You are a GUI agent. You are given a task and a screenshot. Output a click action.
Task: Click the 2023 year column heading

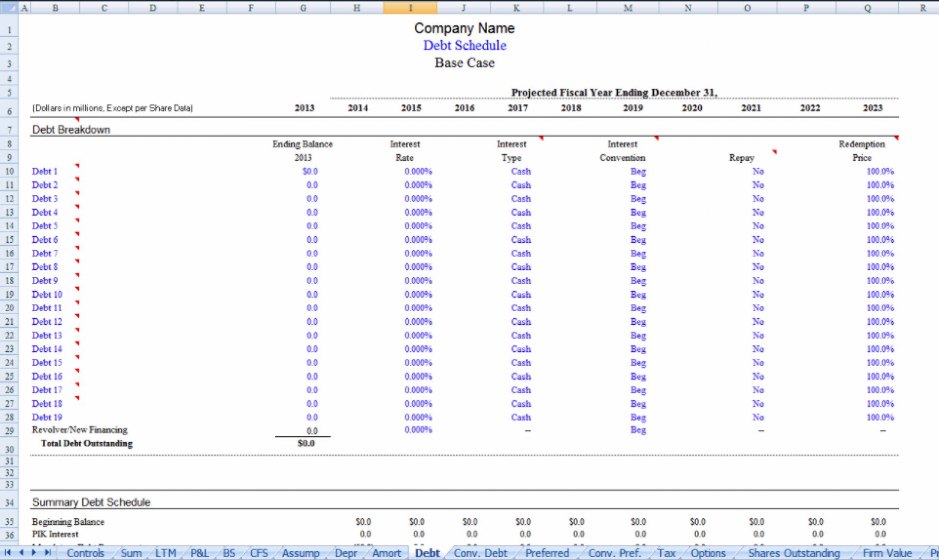[x=872, y=108]
